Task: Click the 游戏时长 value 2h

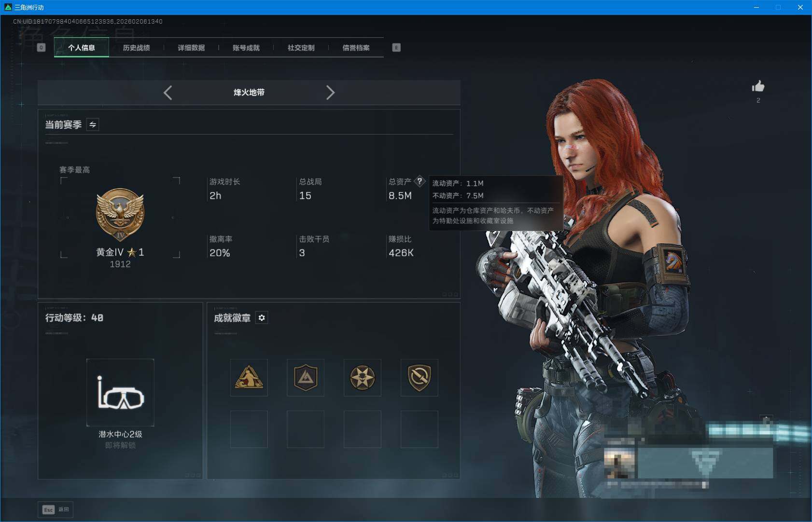Action: coord(215,196)
